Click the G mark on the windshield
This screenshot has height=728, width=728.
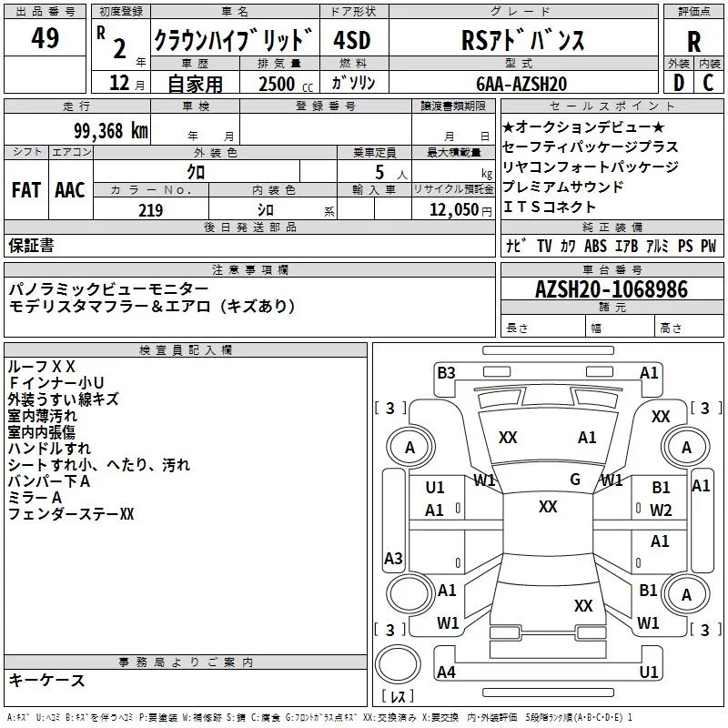pos(575,480)
